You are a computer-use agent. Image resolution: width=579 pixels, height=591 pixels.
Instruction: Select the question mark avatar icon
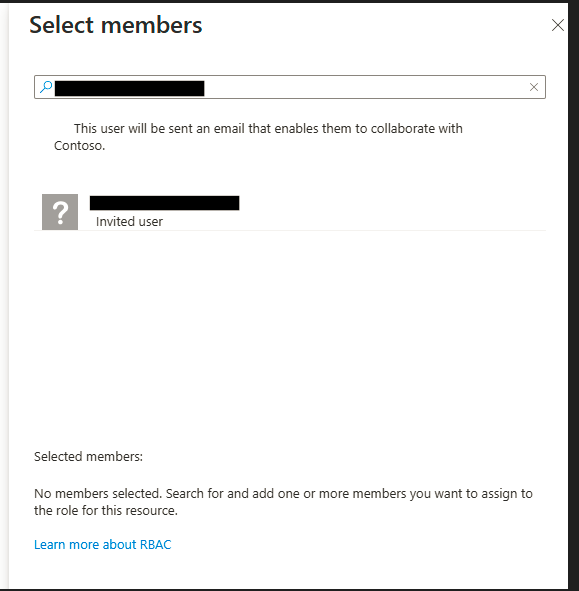[60, 212]
